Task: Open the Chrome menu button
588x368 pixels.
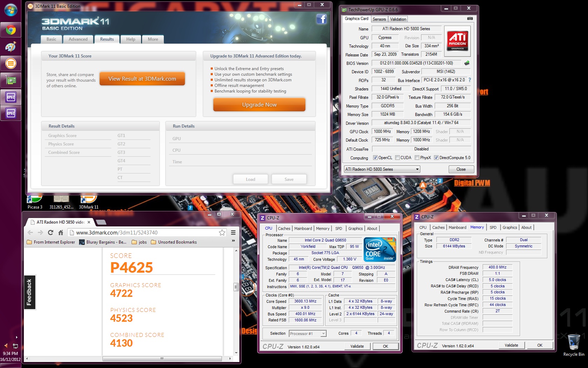Action: click(233, 232)
